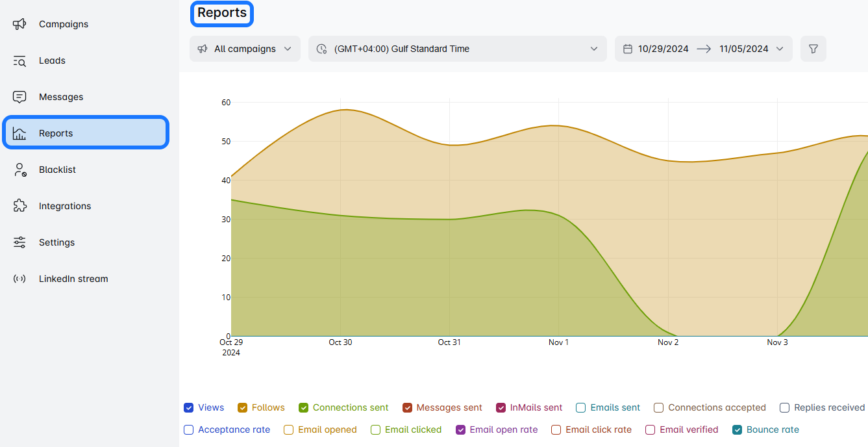Disable the Bounce rate checkbox
The height and width of the screenshot is (447, 868).
738,429
